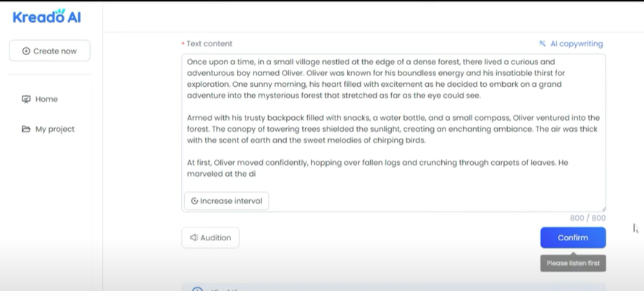Click the speaker icon on Audition button
The height and width of the screenshot is (291, 644).
point(193,238)
